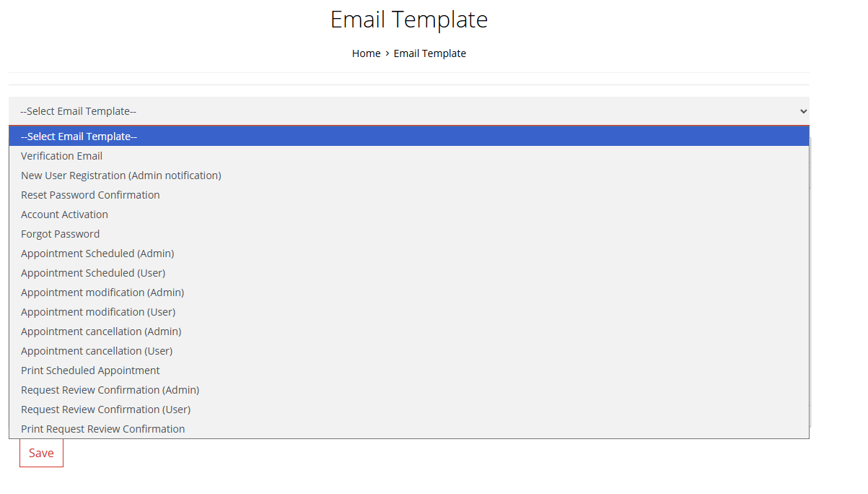868x494 pixels.
Task: Select the Forgot Password template
Action: tap(60, 233)
